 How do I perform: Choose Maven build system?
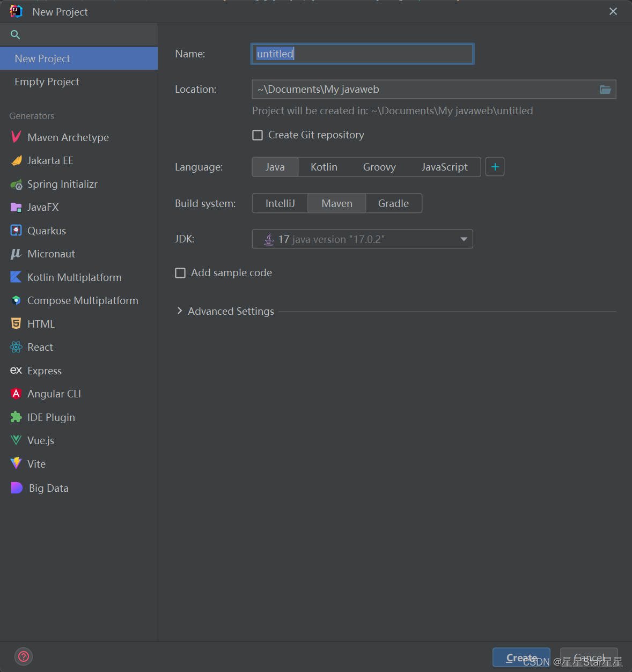(337, 203)
